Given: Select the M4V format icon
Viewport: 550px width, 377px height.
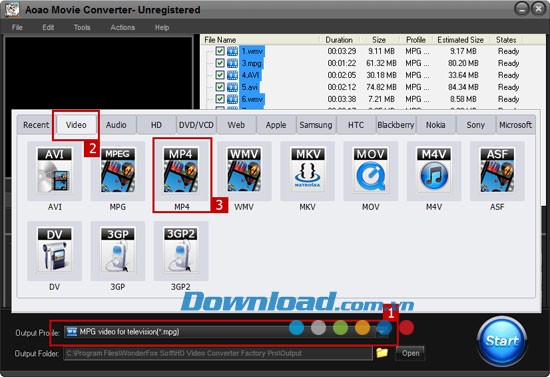Looking at the screenshot, I should pyautogui.click(x=434, y=171).
